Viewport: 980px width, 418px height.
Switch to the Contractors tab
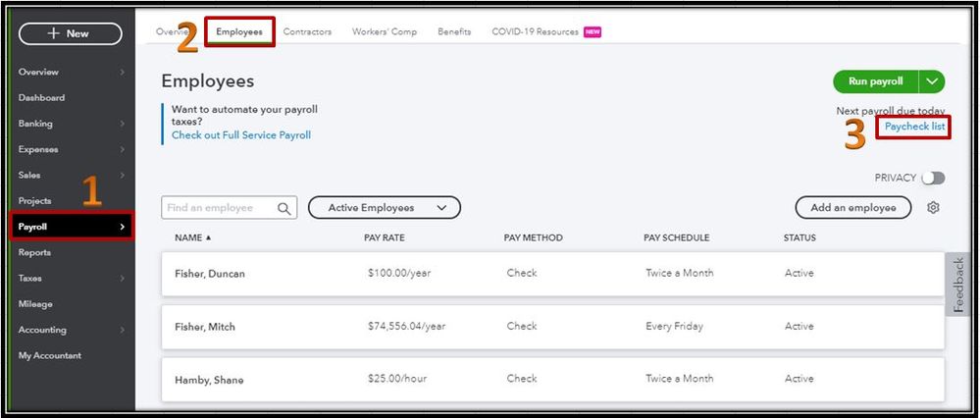[x=307, y=31]
